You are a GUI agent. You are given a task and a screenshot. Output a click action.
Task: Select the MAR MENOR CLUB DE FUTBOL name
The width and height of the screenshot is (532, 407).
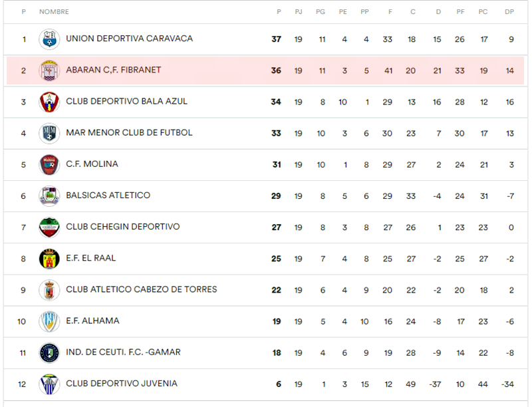pos(129,132)
